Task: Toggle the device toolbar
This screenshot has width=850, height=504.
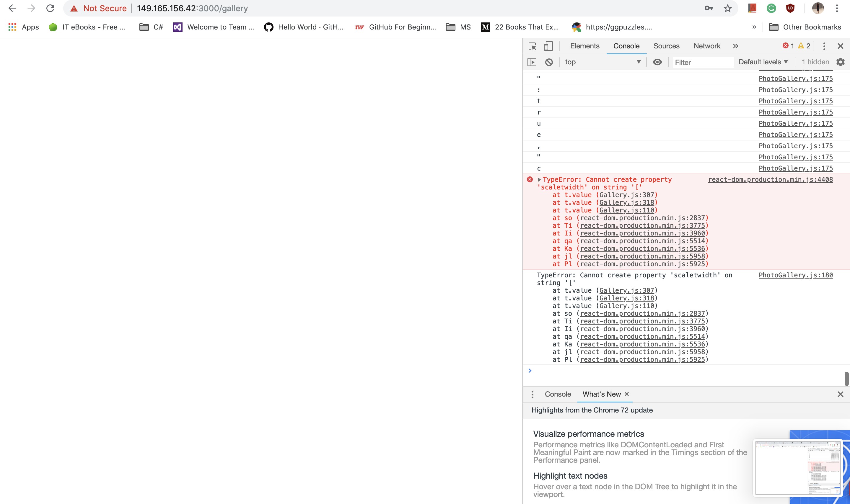Action: pos(548,46)
